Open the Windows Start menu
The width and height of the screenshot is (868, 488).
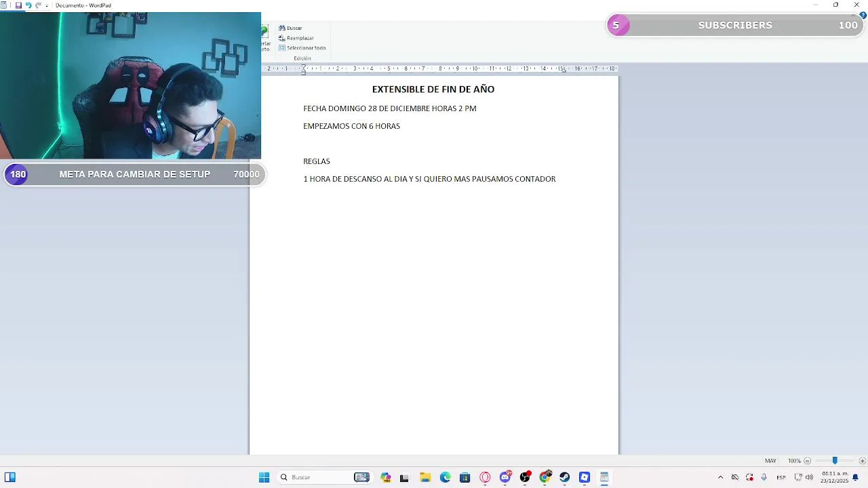264,477
